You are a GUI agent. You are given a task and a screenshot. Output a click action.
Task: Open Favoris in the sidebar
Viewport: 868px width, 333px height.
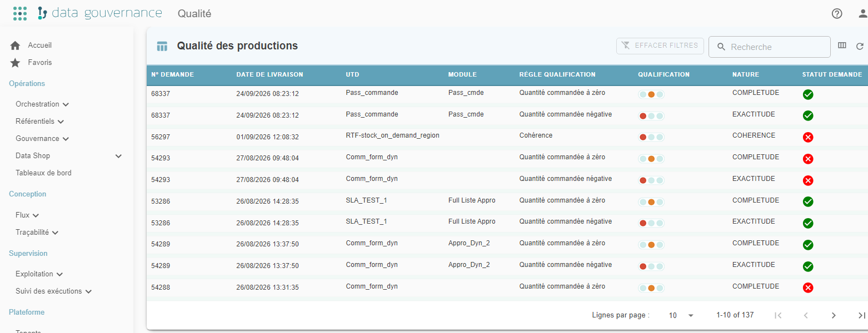click(x=40, y=63)
